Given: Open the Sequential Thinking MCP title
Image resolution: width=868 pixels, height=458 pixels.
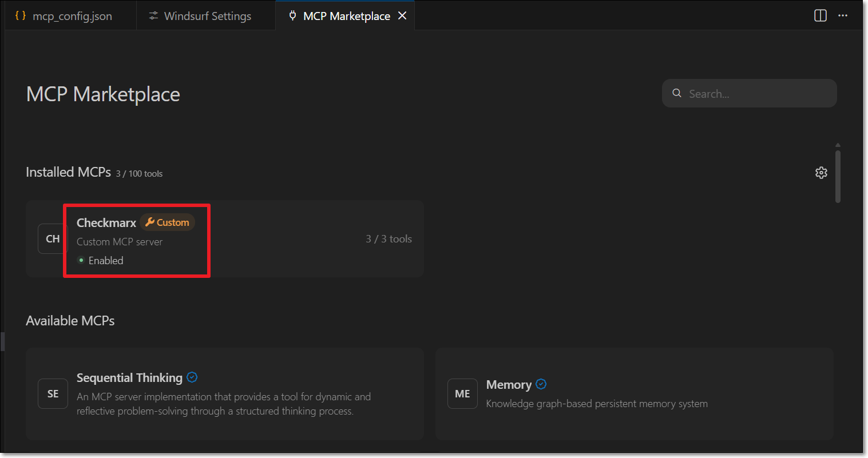Looking at the screenshot, I should point(129,377).
